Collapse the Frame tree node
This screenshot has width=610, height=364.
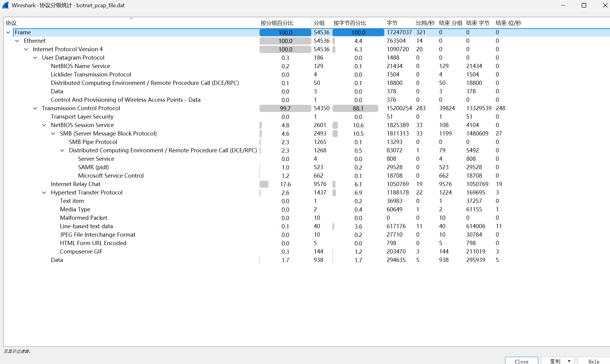pos(8,33)
